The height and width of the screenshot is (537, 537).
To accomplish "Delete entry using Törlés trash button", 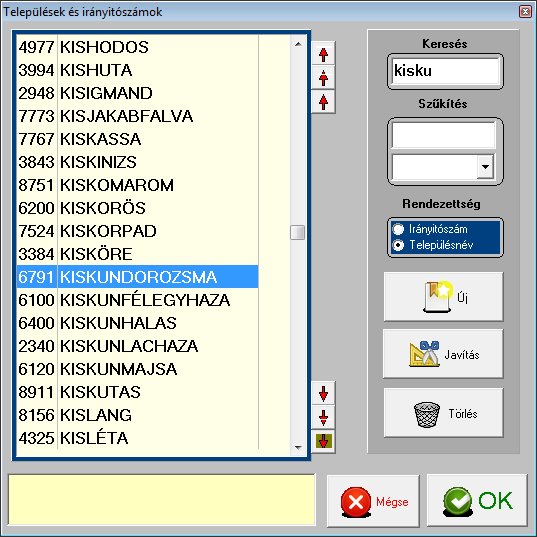I will click(x=444, y=413).
